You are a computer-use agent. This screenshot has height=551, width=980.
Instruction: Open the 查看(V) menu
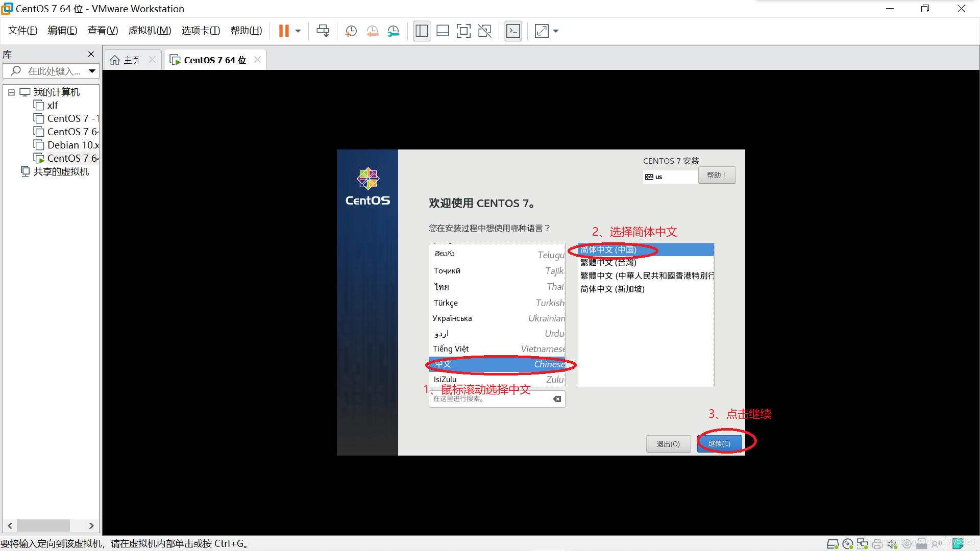coord(103,31)
